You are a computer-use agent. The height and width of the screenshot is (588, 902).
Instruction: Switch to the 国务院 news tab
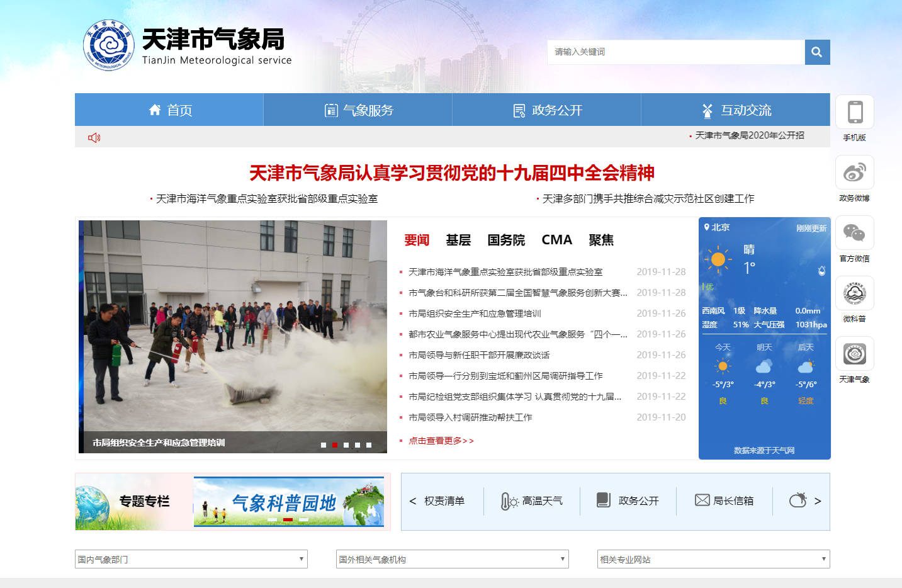(x=506, y=240)
